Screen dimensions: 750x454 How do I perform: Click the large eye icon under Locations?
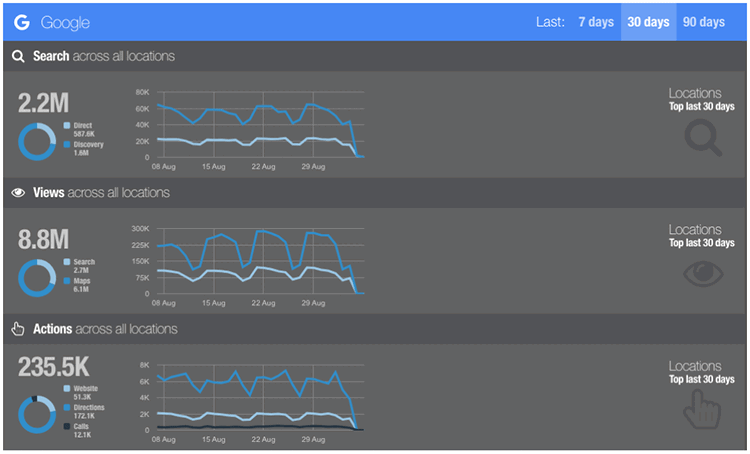point(703,274)
